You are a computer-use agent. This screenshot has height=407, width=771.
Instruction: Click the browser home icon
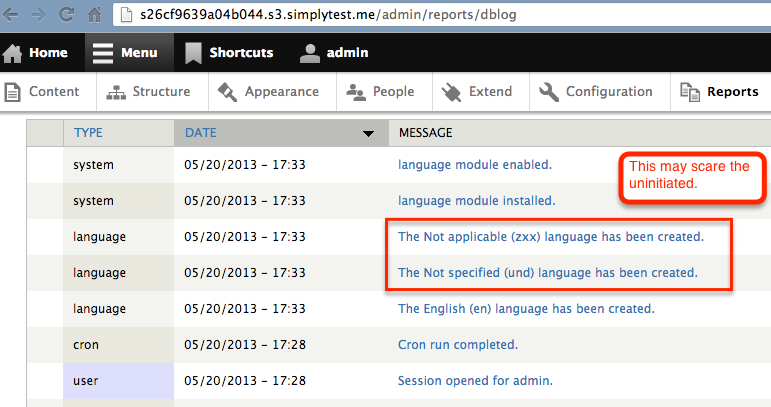click(x=94, y=15)
